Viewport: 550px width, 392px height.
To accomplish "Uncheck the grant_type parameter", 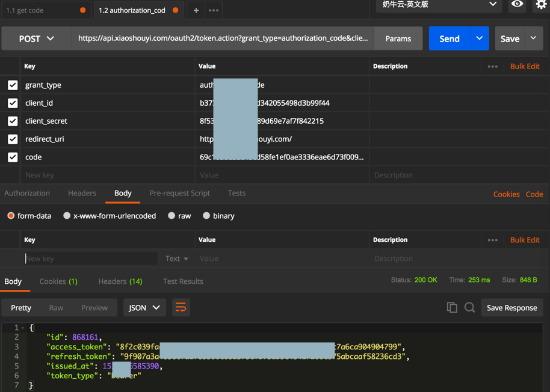I will tap(13, 85).
